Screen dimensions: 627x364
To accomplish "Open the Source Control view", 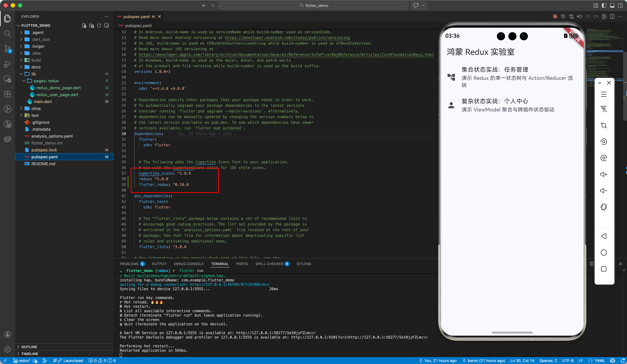I will click(8, 49).
